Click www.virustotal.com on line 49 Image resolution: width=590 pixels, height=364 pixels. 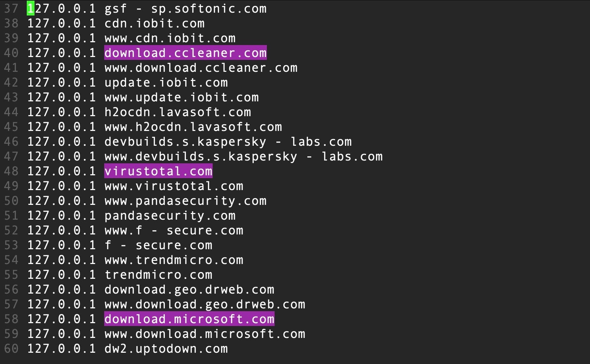pyautogui.click(x=174, y=186)
